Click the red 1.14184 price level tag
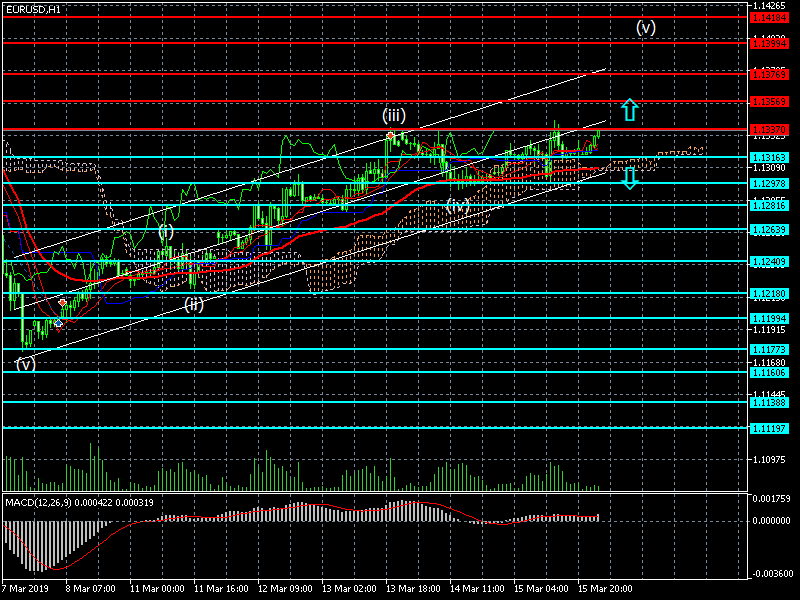 [773, 18]
